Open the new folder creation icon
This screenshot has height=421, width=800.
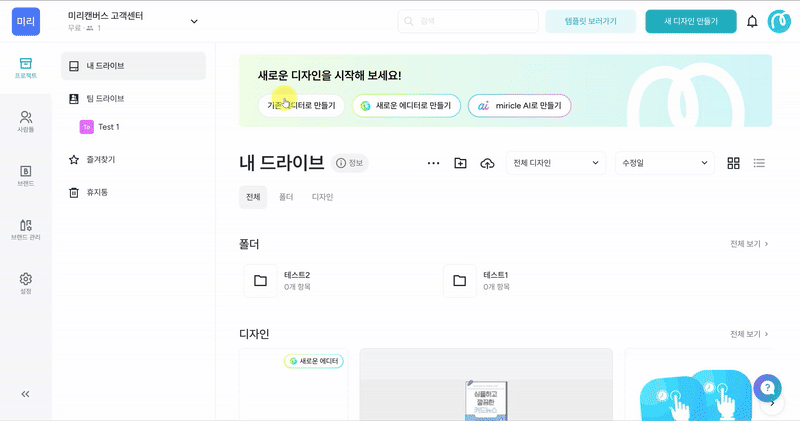pyautogui.click(x=460, y=163)
